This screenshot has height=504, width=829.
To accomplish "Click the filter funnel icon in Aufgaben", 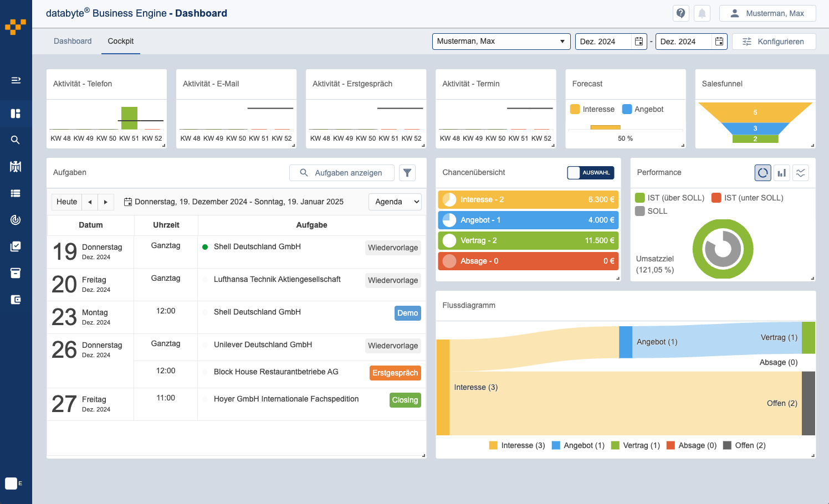I will pos(407,173).
